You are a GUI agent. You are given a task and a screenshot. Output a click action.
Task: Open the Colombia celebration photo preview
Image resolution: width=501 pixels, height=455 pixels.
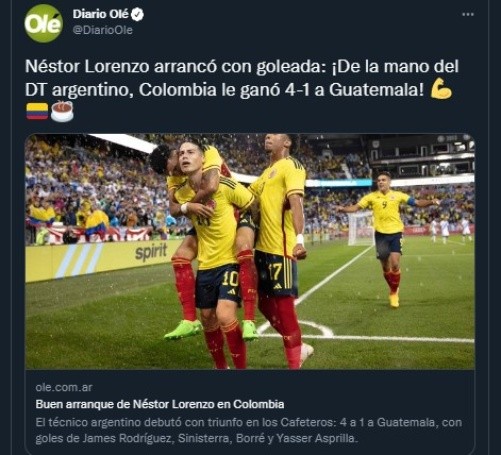coord(250,251)
